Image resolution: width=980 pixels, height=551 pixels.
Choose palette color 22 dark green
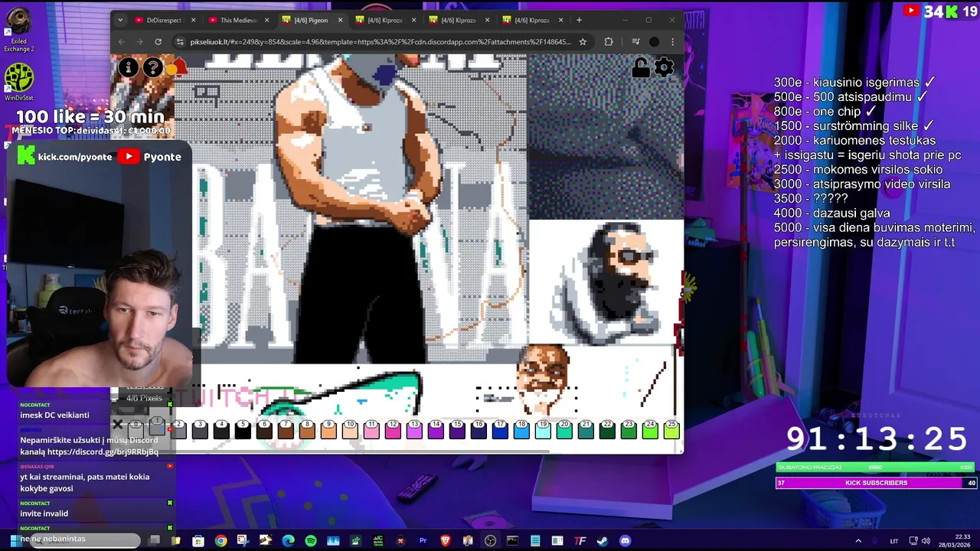607,429
